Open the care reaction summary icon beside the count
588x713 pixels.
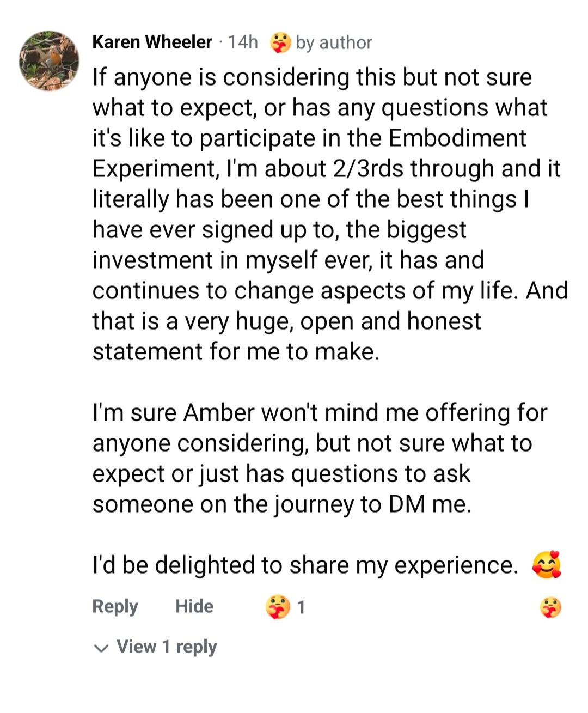[x=278, y=607]
